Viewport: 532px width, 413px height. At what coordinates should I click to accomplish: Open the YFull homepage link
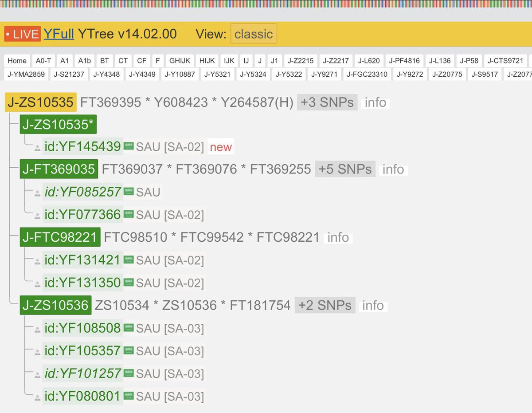(58, 34)
